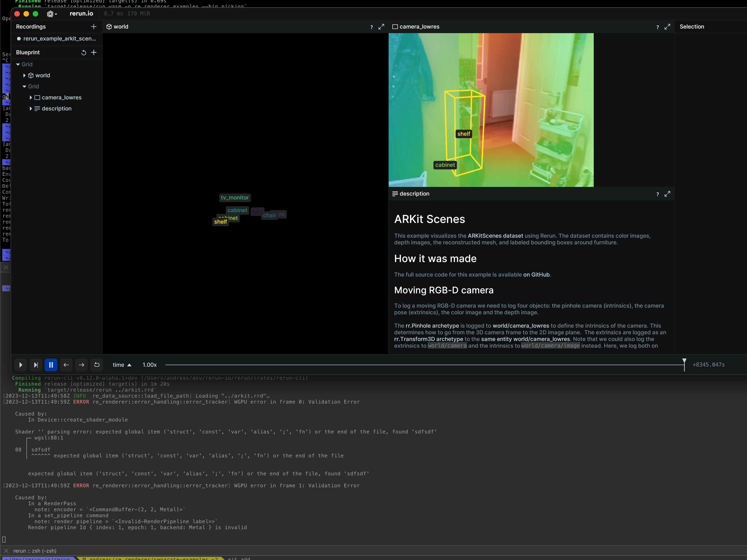Toggle timeline looping
Viewport: 747px width, 560px height.
97,365
